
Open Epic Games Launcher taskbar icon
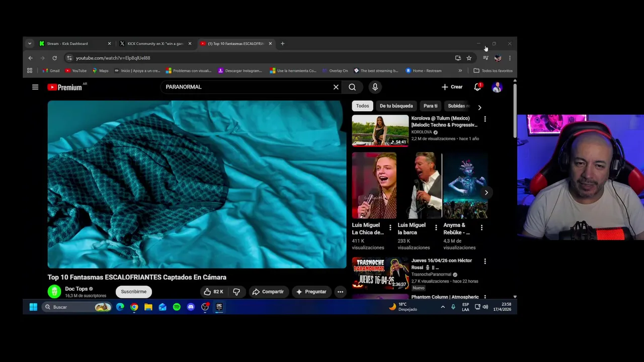point(219,307)
